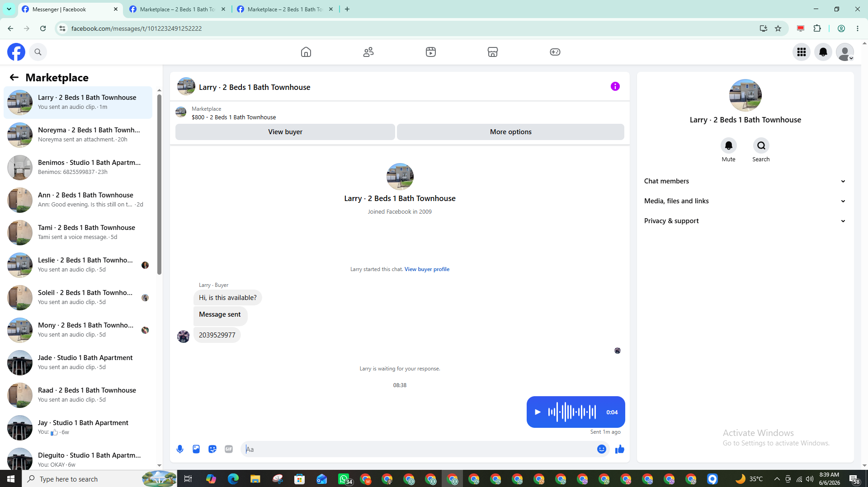Open the Facebook logo home link

pos(16,52)
